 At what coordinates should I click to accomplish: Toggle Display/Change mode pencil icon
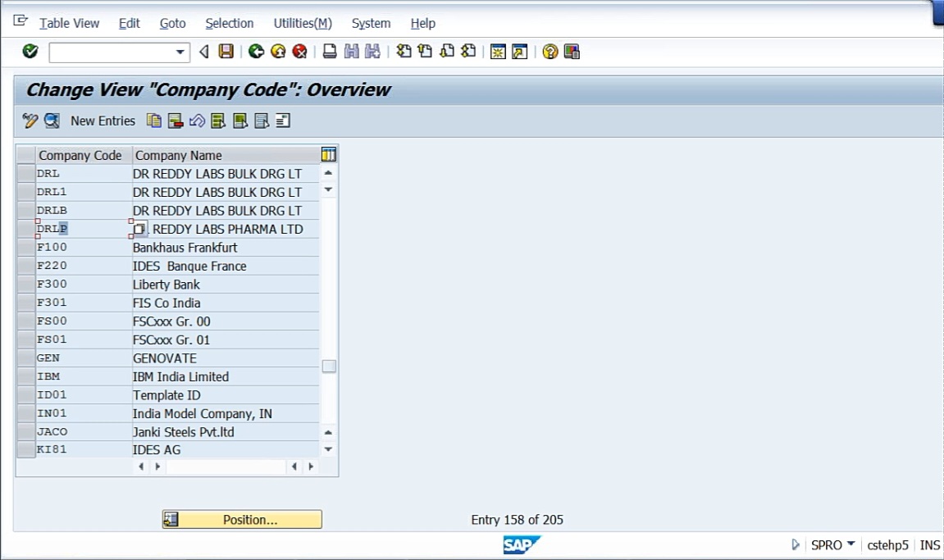30,121
